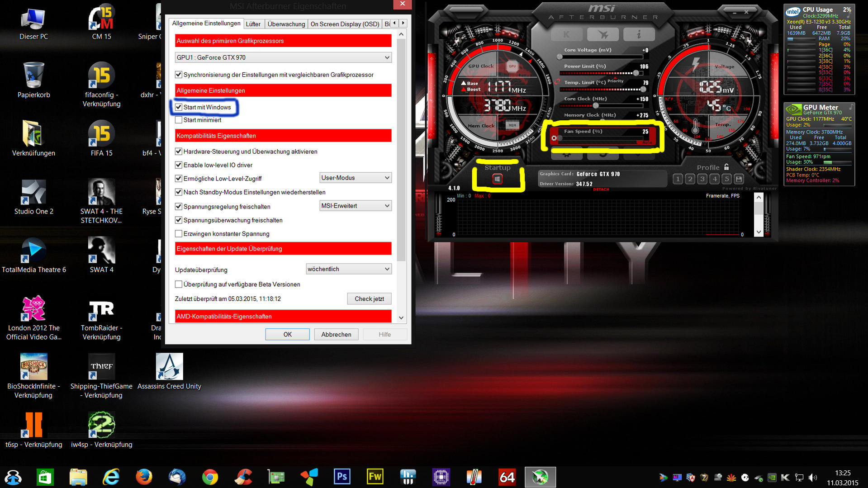Toggle Hardware-Steuerung und Überwachung aktivieren

tap(179, 152)
